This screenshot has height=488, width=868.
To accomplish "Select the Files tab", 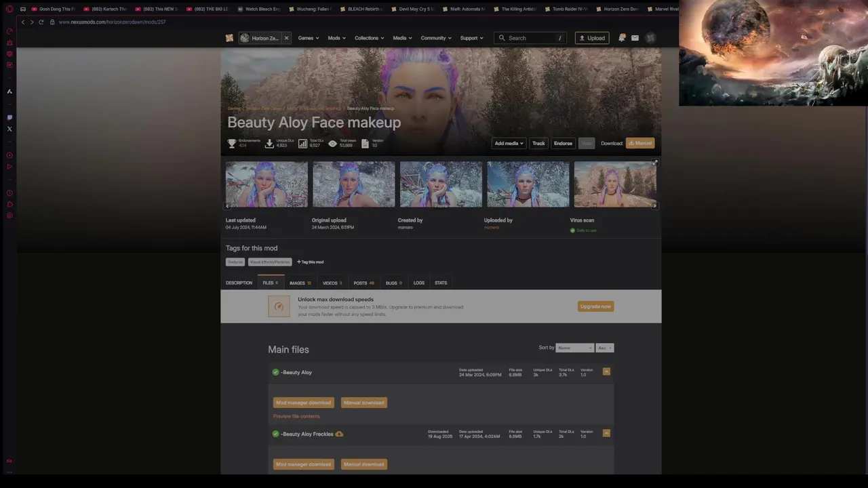I will pyautogui.click(x=271, y=283).
